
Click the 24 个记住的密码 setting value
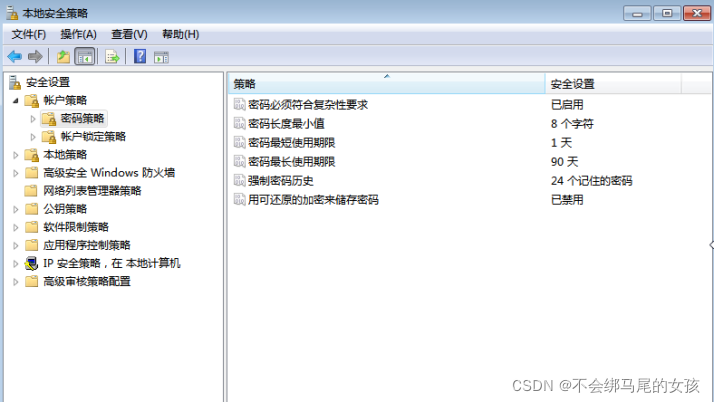tap(591, 181)
